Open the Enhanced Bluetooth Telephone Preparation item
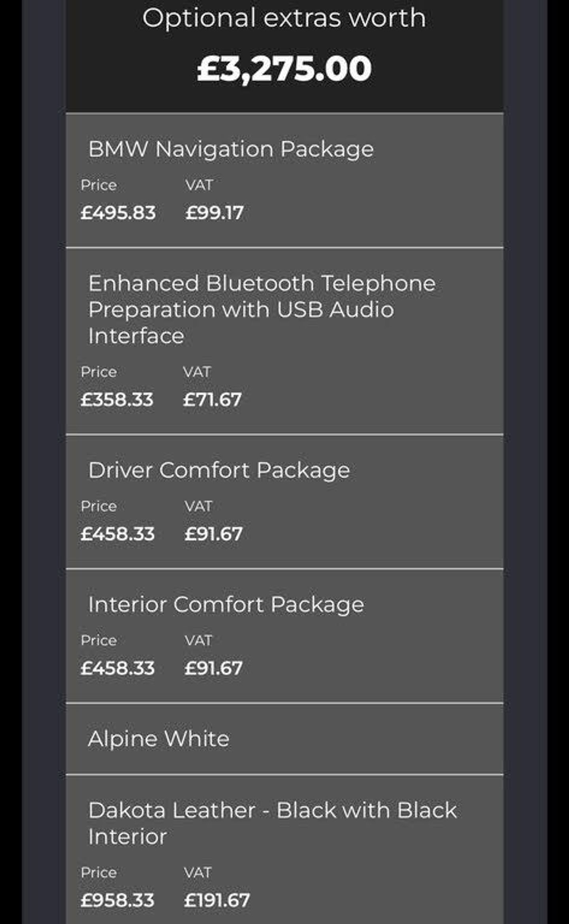Viewport: 569px width, 924px height. point(262,309)
